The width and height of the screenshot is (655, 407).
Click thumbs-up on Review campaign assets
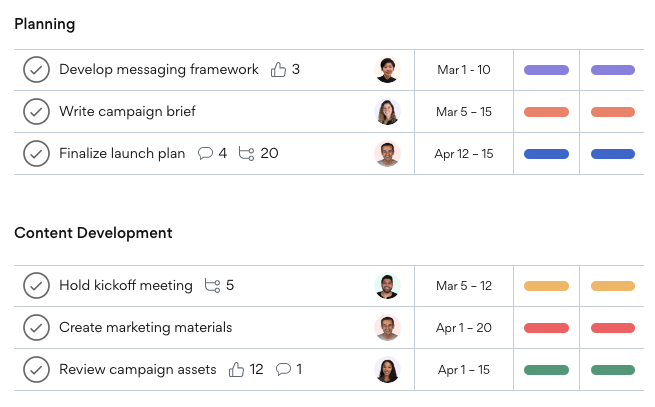pyautogui.click(x=236, y=369)
